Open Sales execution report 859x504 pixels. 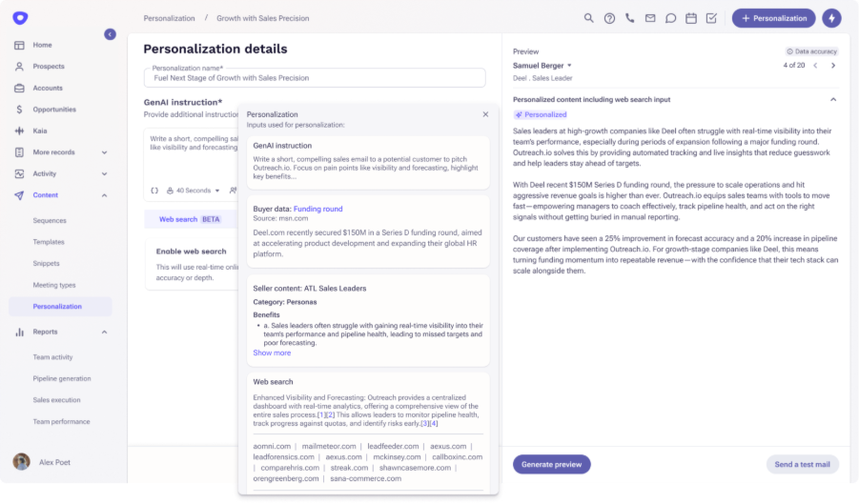click(x=56, y=400)
